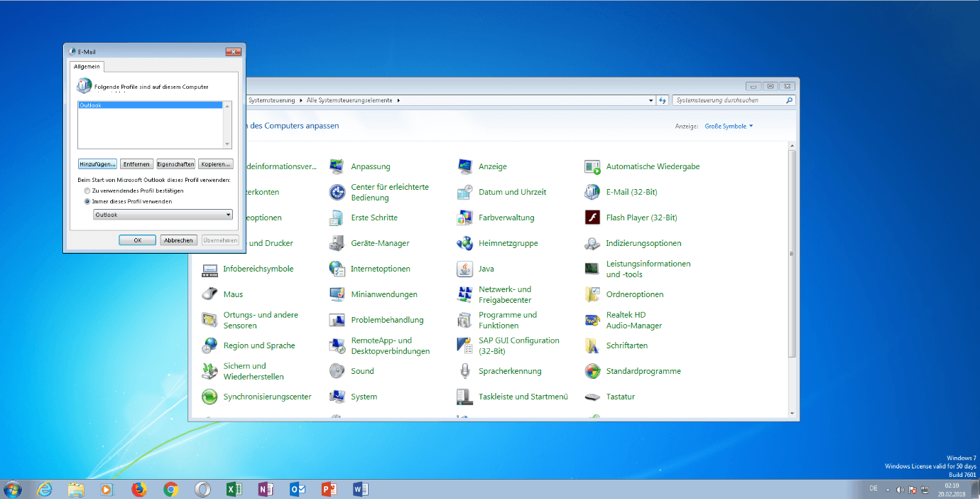Click Abbrechen in the E-Mail dialog
The width and height of the screenshot is (980, 499).
[178, 240]
